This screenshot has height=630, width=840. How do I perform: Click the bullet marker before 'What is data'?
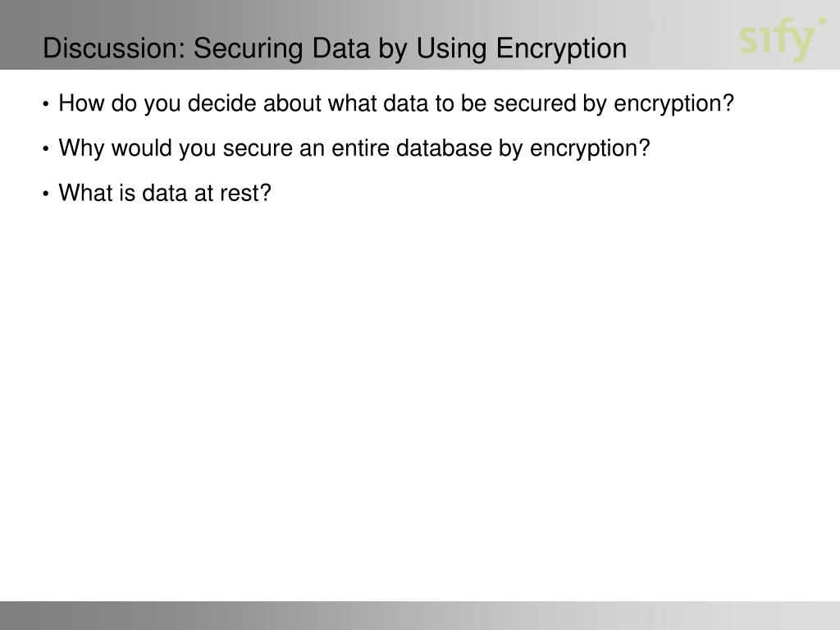click(48, 194)
